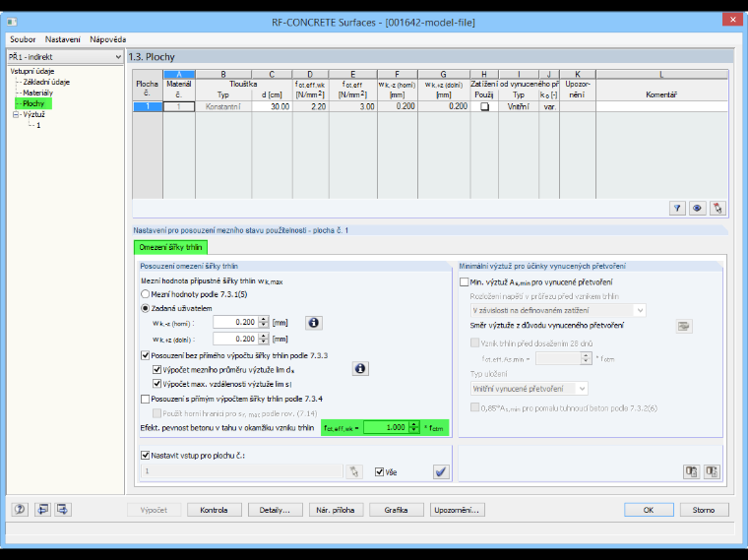
Task: Select Mezní hodnoty podle 7.3.1(5) radio
Action: (145, 294)
